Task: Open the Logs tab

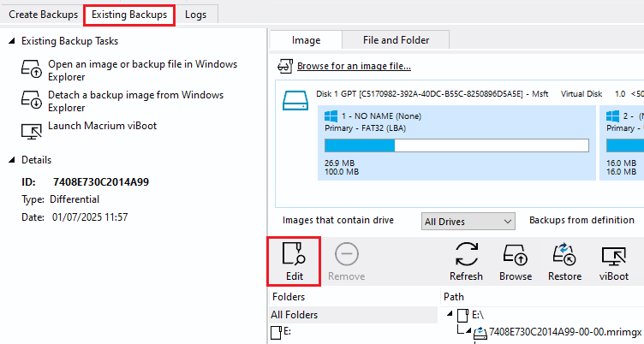Action: point(195,15)
